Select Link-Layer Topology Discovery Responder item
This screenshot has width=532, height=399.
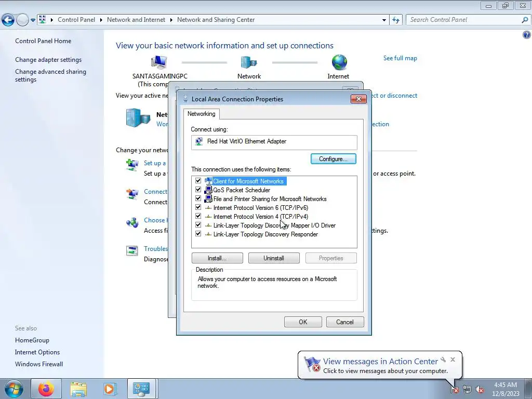click(x=265, y=234)
